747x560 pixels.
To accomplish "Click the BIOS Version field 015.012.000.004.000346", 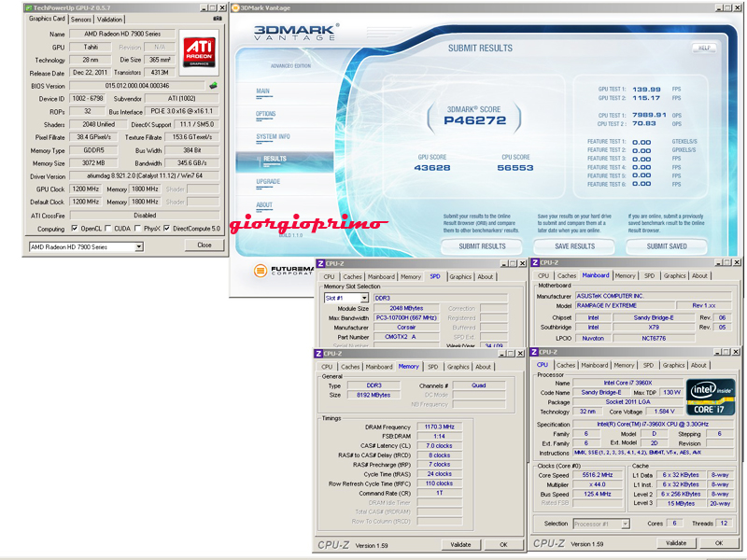I will (137, 86).
